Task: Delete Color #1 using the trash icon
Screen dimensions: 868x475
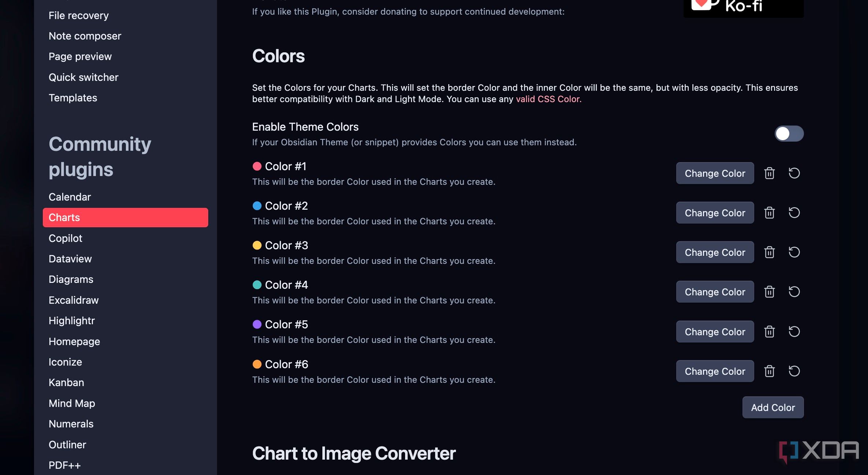Action: point(769,173)
